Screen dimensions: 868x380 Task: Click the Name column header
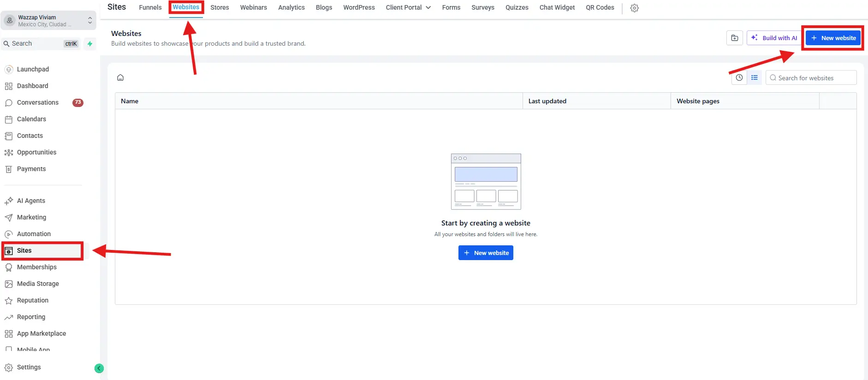[x=319, y=101]
